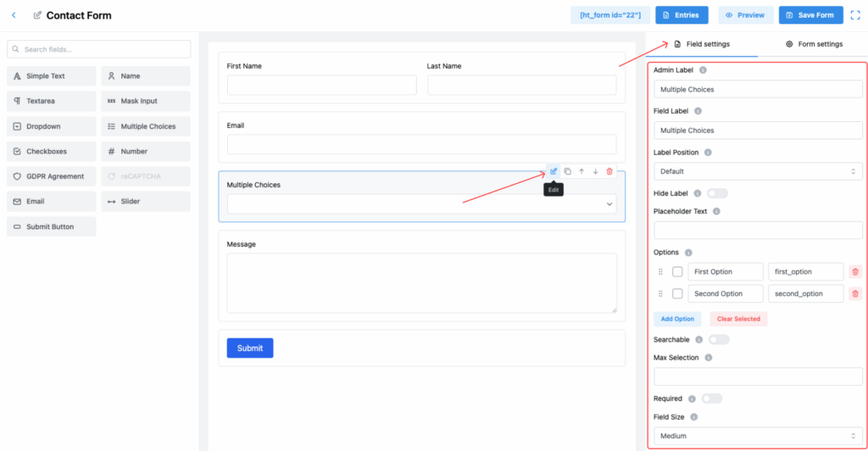Delete First Option using its trash icon
This screenshot has width=868, height=451.
[x=854, y=271]
